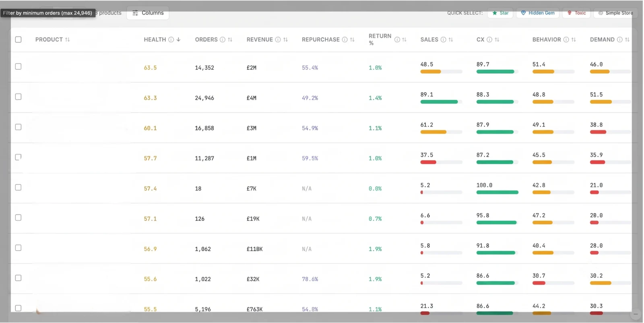Click the SALES column header label
This screenshot has width=644, height=323.
[x=429, y=39]
